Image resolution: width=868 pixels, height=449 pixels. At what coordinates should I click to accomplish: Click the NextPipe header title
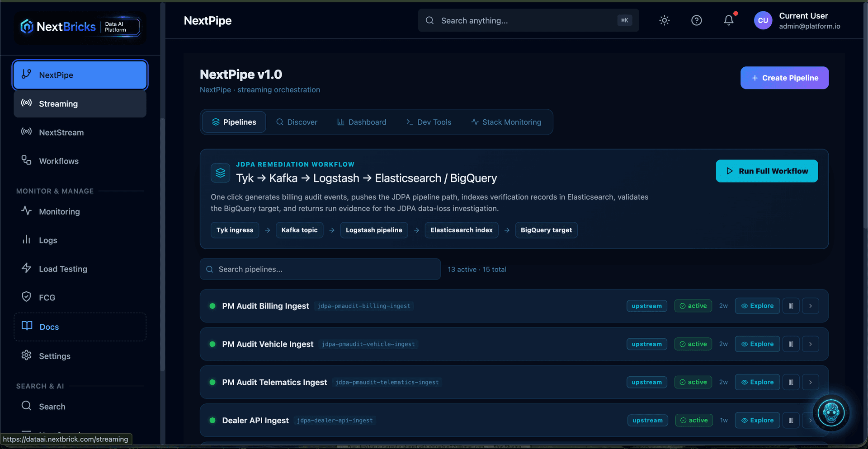(x=208, y=20)
